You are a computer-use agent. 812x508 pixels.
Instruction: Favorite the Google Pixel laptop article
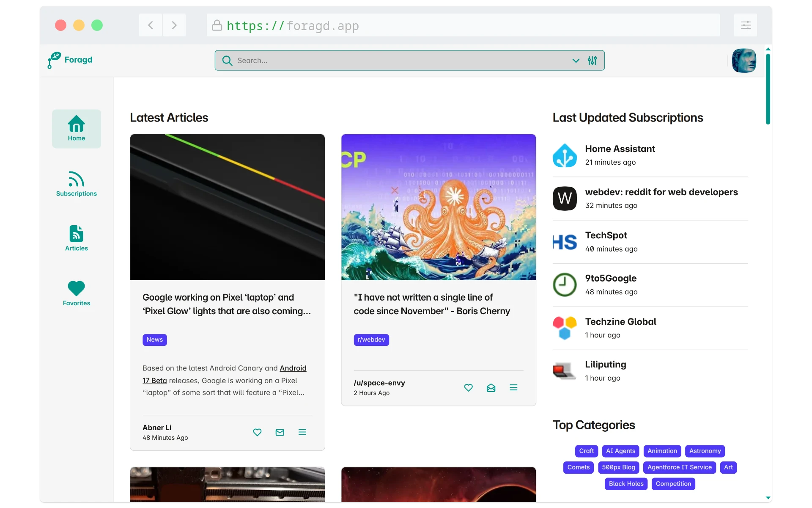(257, 432)
